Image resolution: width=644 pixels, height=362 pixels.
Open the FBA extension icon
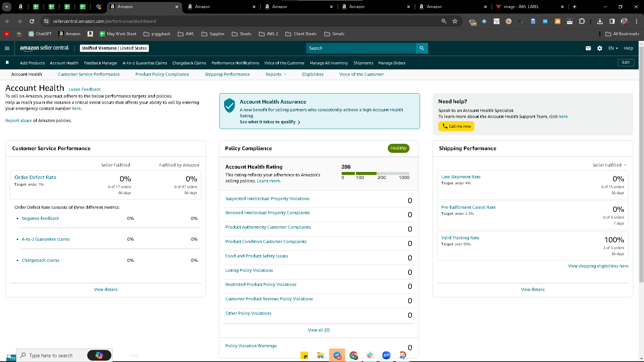pyautogui.click(x=545, y=21)
